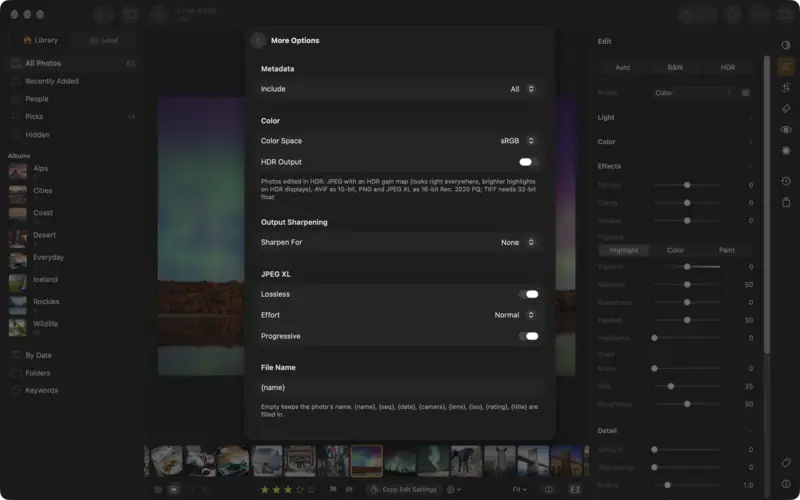
Task: Select the highlighted Edit sliders tool icon
Action: (786, 66)
